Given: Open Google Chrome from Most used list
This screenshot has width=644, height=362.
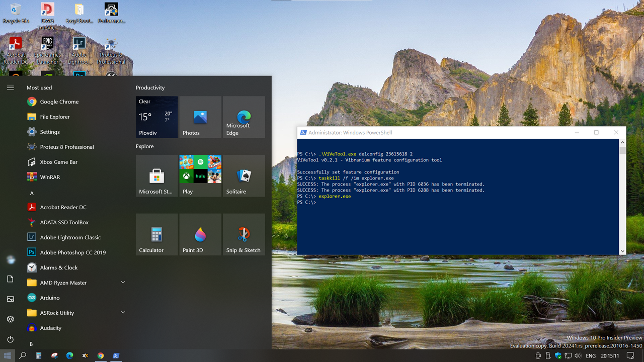Looking at the screenshot, I should tap(75, 102).
